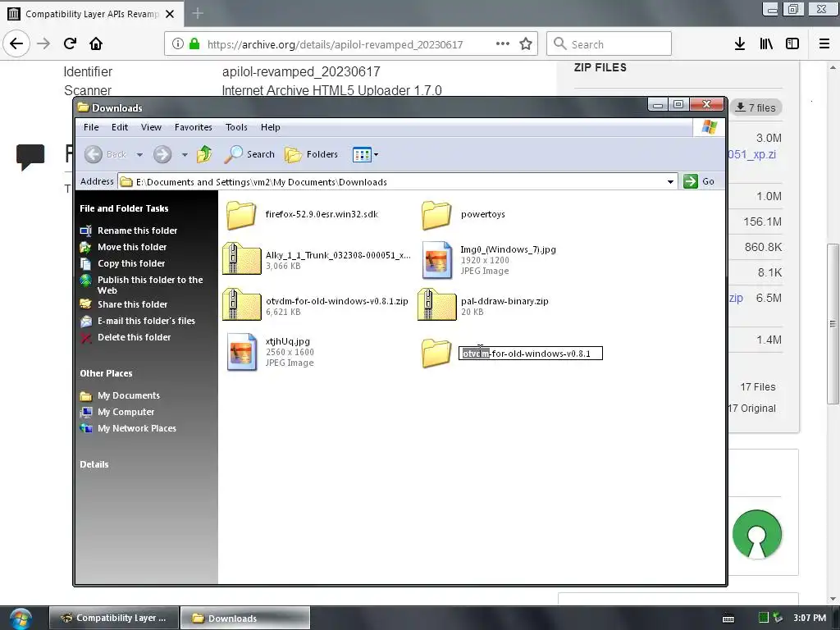Image resolution: width=840 pixels, height=630 pixels.
Task: Open the Edit menu
Action: tap(120, 127)
